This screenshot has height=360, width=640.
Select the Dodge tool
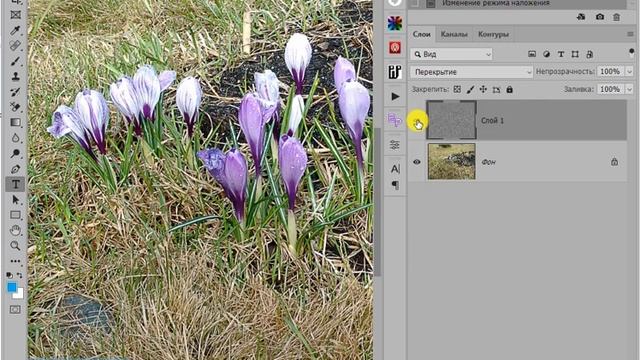click(16, 153)
